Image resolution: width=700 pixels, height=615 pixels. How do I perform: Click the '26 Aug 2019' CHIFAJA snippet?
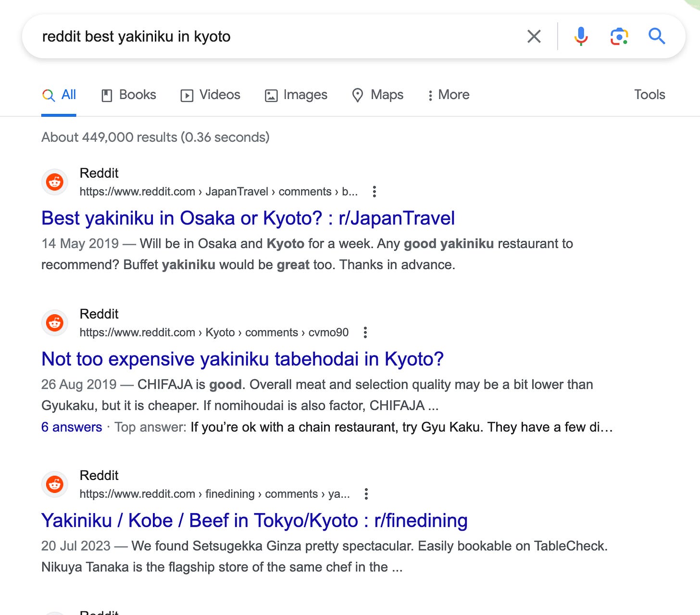click(317, 395)
